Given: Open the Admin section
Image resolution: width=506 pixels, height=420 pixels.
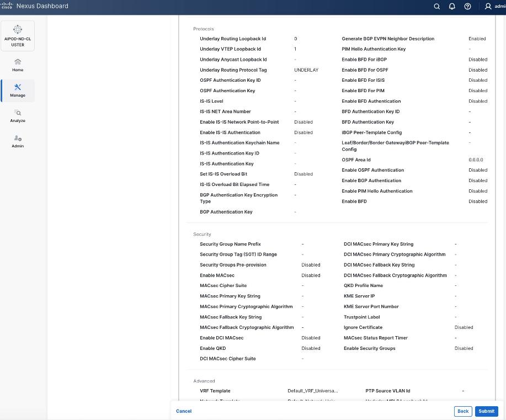Looking at the screenshot, I should pos(17,142).
